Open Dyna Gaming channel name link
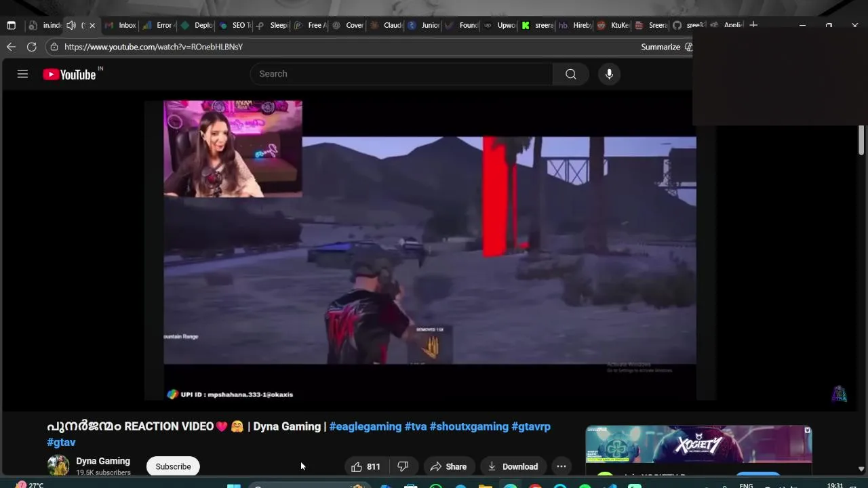 pos(103,461)
